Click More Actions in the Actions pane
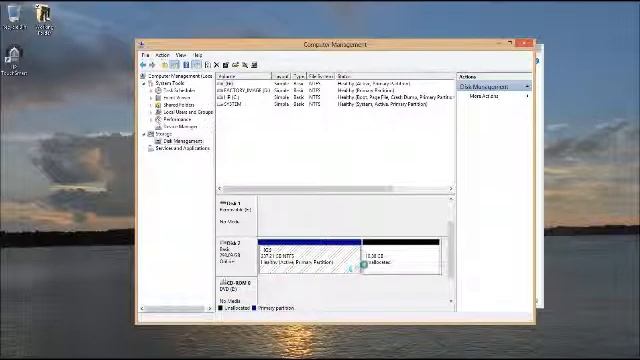Image resolution: width=640 pixels, height=360 pixels. (x=484, y=96)
